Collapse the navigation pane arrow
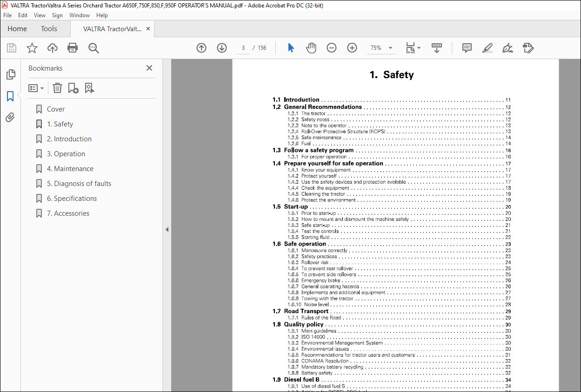The width and height of the screenshot is (581, 392). point(167,229)
